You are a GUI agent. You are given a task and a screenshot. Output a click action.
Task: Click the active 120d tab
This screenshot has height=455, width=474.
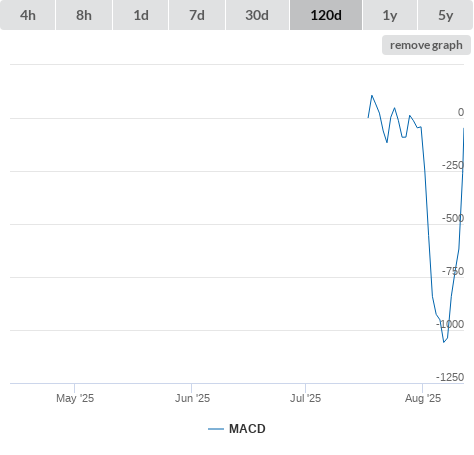point(326,15)
